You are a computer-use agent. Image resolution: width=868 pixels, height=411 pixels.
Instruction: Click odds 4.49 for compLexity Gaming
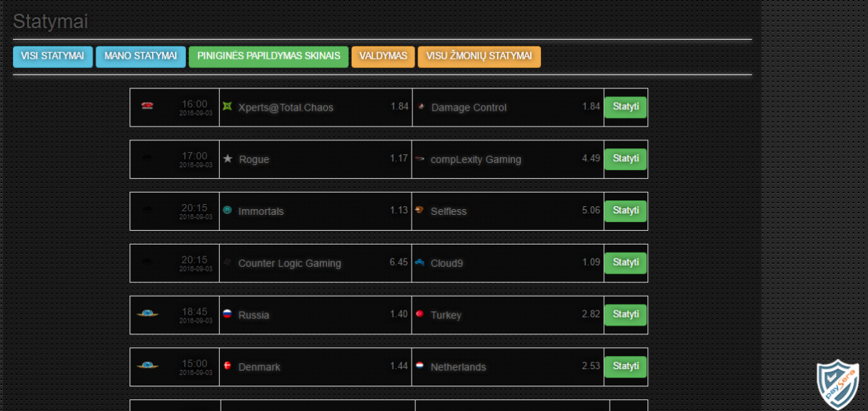[x=591, y=158]
